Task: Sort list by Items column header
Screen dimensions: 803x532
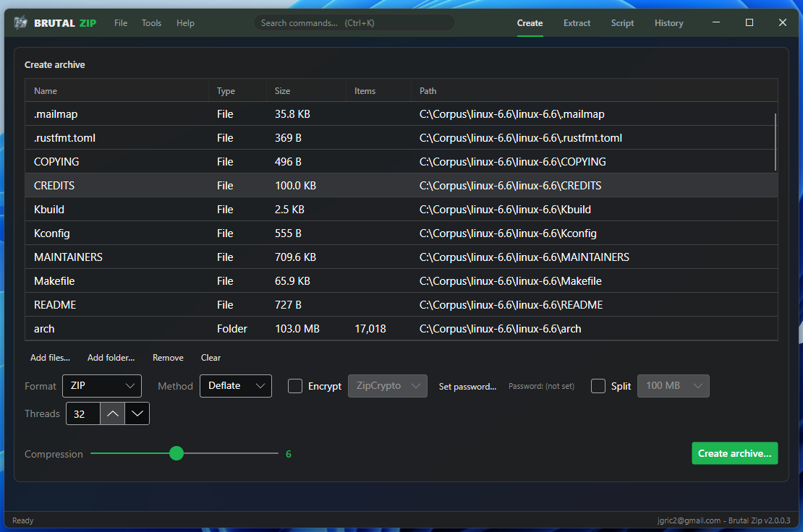Action: pyautogui.click(x=379, y=90)
